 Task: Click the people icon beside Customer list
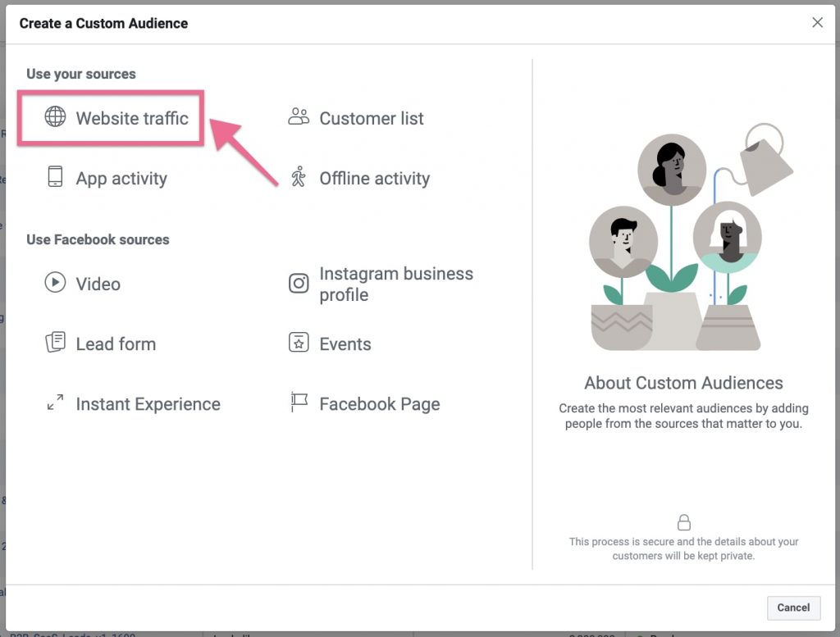299,117
